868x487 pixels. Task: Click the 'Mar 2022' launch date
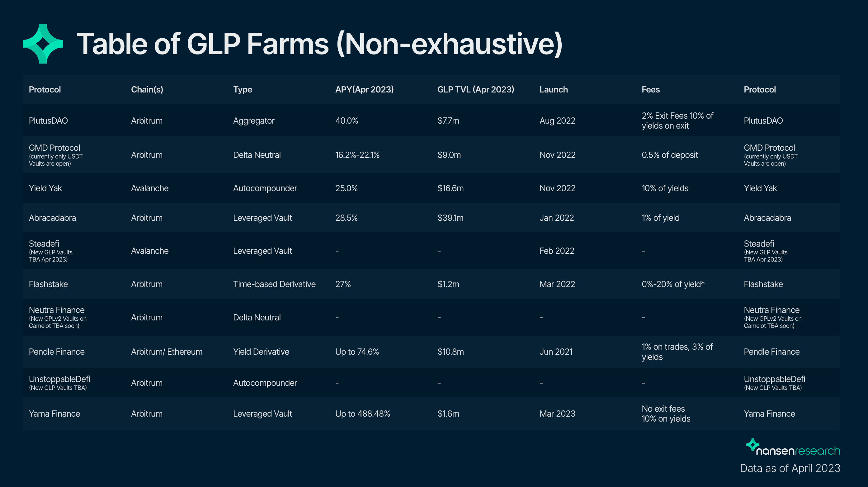coord(557,285)
